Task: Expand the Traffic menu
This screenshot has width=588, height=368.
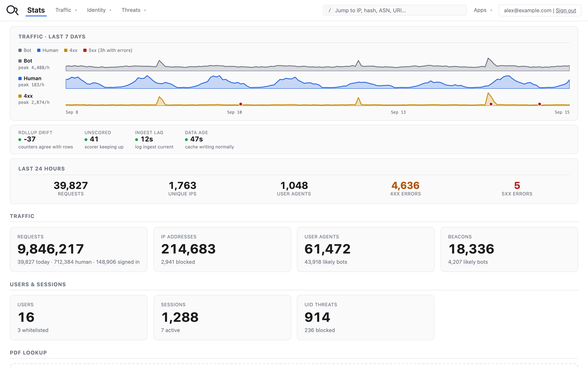Action: [66, 10]
